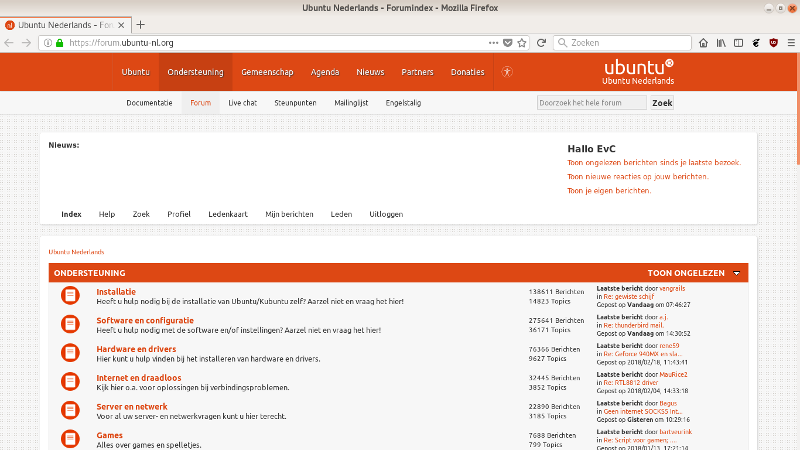Open the uBlock shield extension icon
800x450 pixels.
click(x=773, y=43)
